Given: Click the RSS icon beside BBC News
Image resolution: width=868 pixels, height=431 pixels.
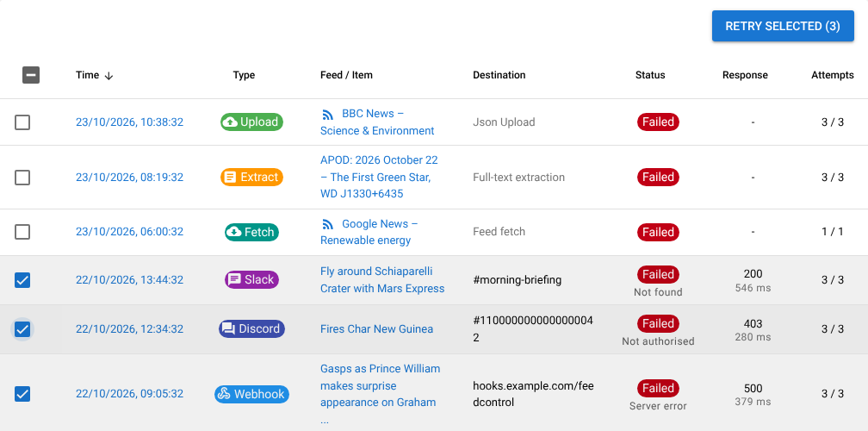Looking at the screenshot, I should coord(328,114).
